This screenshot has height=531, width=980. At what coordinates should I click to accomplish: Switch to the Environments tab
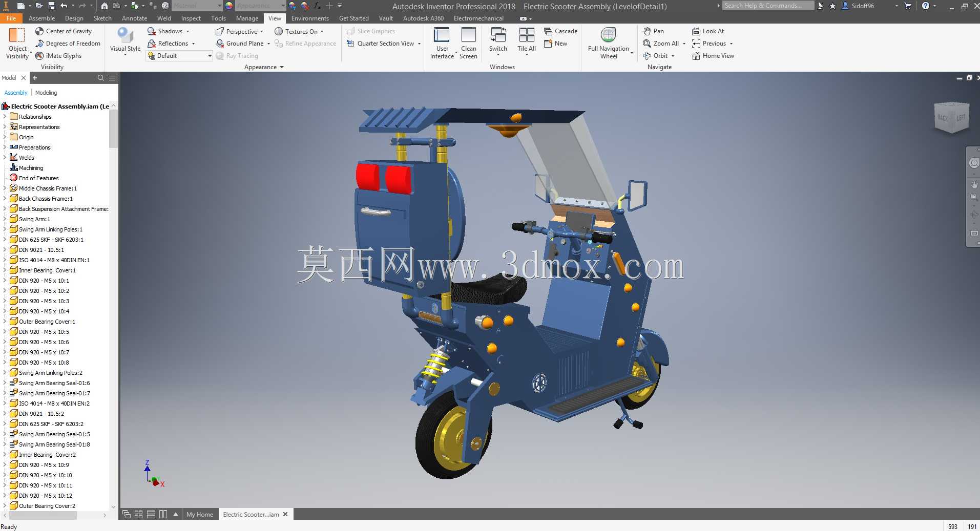pyautogui.click(x=310, y=18)
